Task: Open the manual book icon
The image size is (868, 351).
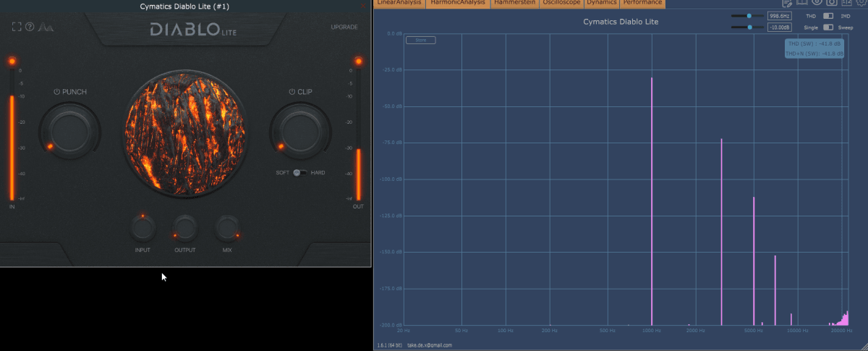Action: (x=801, y=3)
